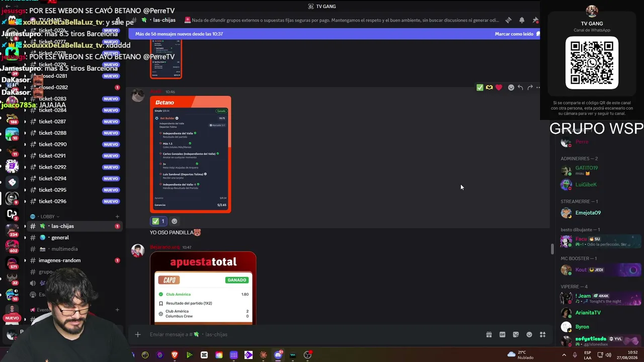The height and width of the screenshot is (362, 644).
Task: Open CapCut from the taskbar
Action: [x=204, y=355]
